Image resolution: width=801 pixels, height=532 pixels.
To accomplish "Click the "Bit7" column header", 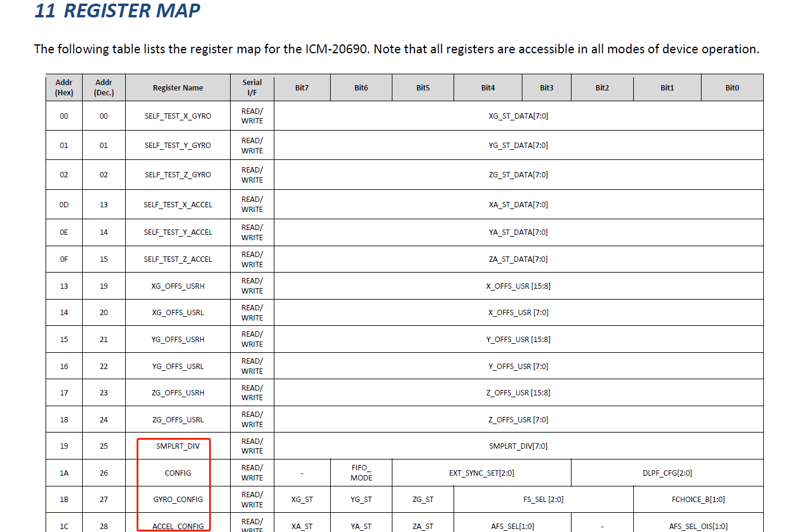I will (302, 87).
